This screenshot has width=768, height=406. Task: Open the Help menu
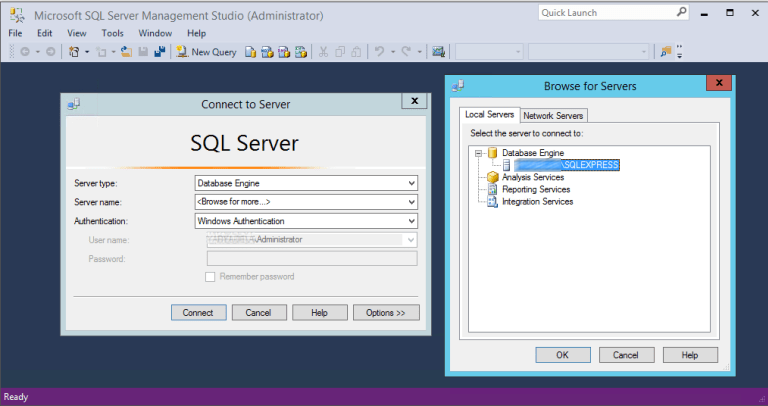(196, 33)
